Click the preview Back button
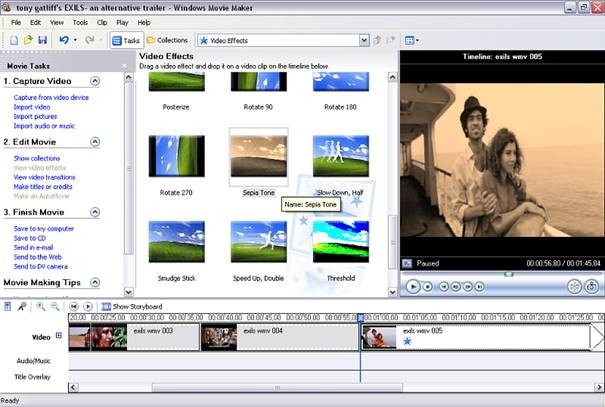This screenshot has width=605, height=407. click(444, 287)
